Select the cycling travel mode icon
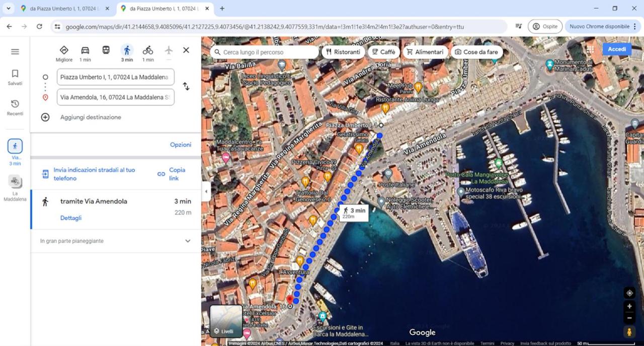Screen dimensions: 644x346 (147, 50)
